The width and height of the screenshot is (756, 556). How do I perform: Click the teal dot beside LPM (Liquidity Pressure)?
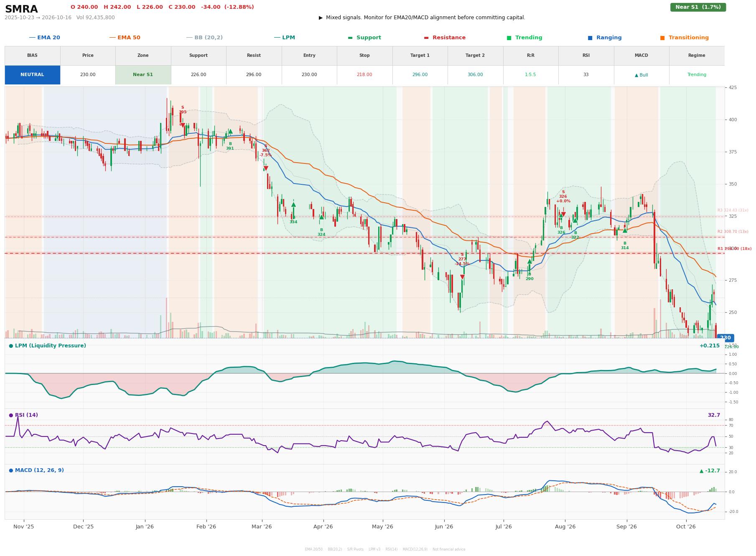tap(11, 346)
